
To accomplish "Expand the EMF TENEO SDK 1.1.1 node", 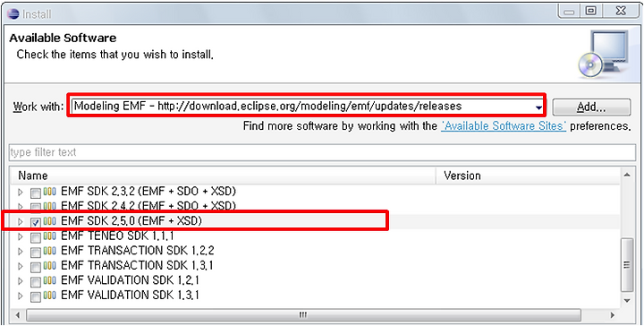I will pos(21,236).
